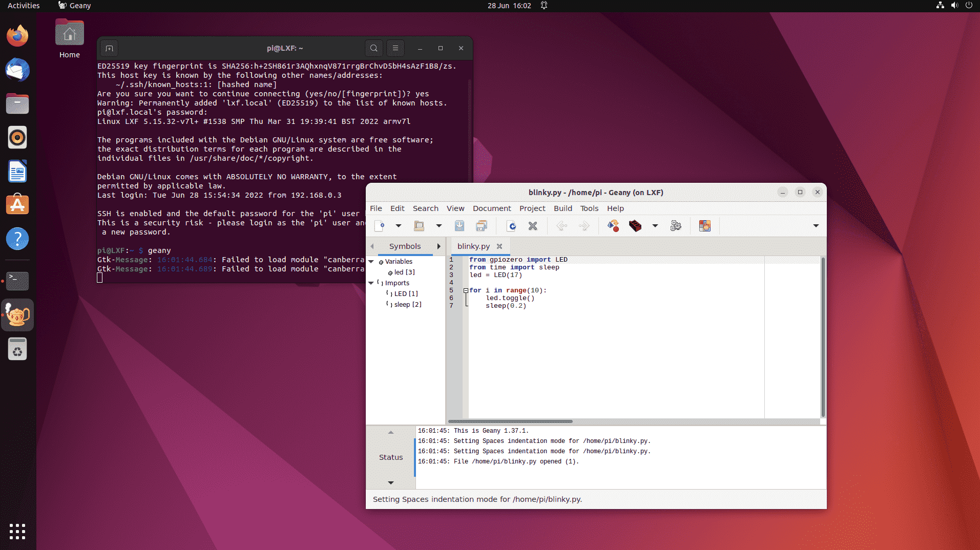Click the editor vertical scrollbar
980x550 pixels.
click(823, 337)
